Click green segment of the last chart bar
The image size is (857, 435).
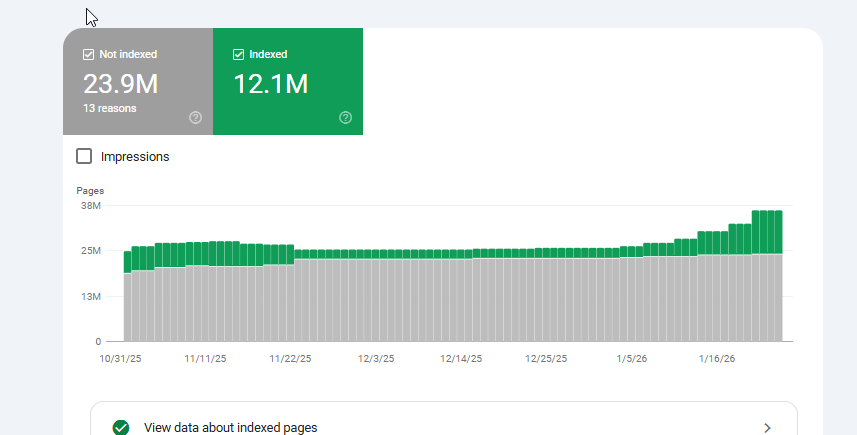coord(778,232)
